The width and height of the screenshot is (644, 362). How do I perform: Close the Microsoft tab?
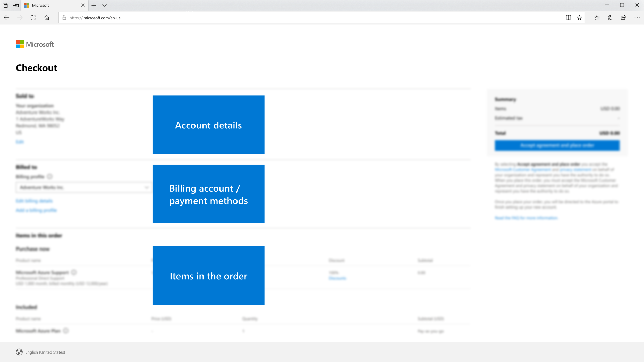(83, 5)
